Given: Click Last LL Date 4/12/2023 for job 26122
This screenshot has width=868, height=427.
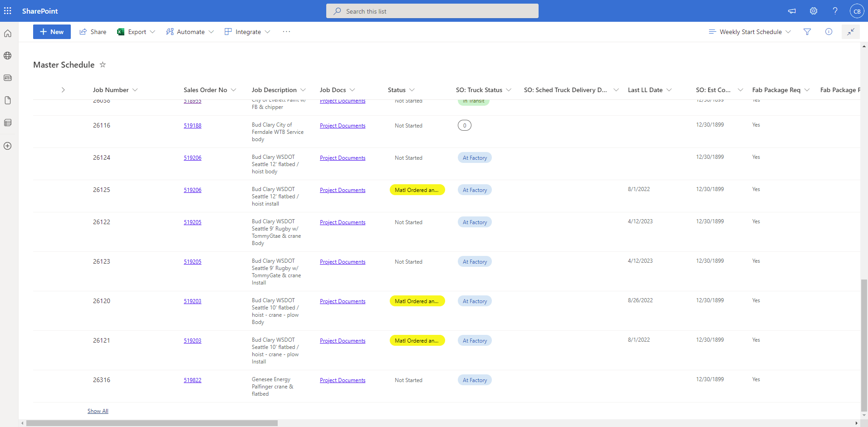Looking at the screenshot, I should click(x=640, y=221).
